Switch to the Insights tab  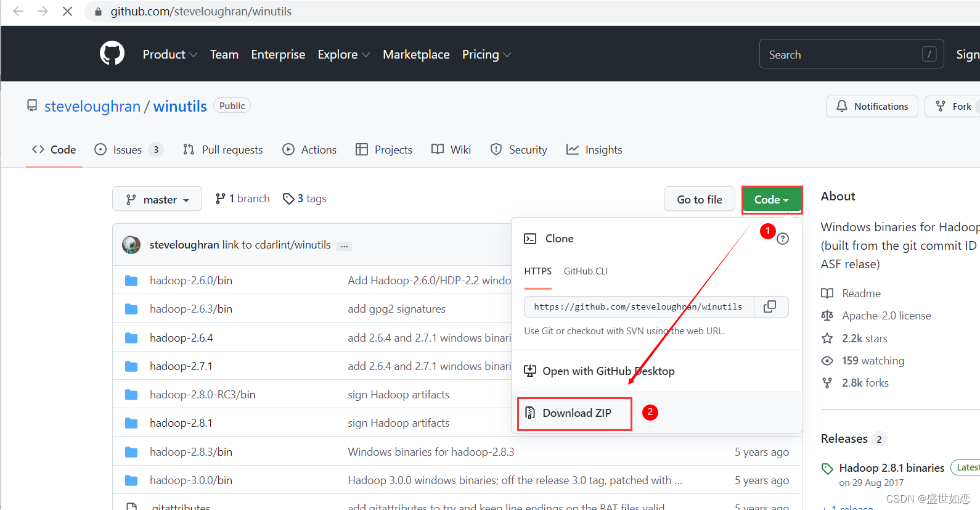pyautogui.click(x=594, y=150)
